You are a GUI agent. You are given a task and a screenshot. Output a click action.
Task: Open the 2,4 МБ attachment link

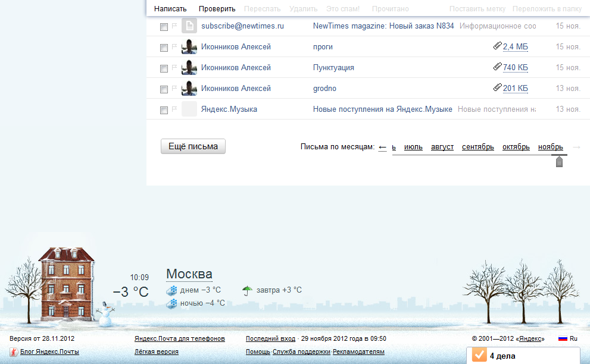(x=516, y=46)
